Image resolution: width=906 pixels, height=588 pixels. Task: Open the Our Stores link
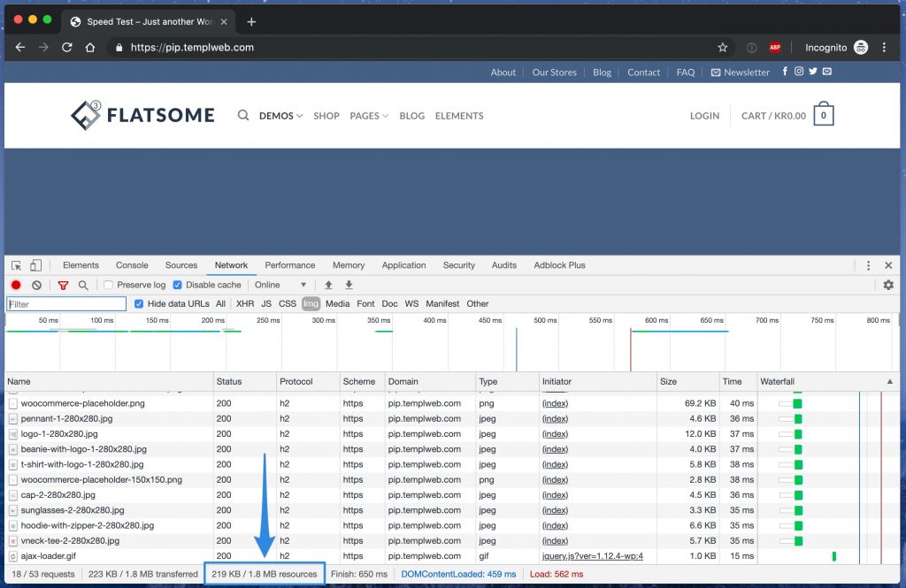coord(554,73)
